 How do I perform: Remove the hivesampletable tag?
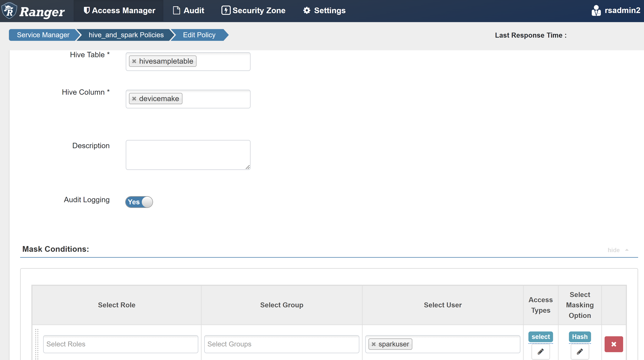coord(134,61)
